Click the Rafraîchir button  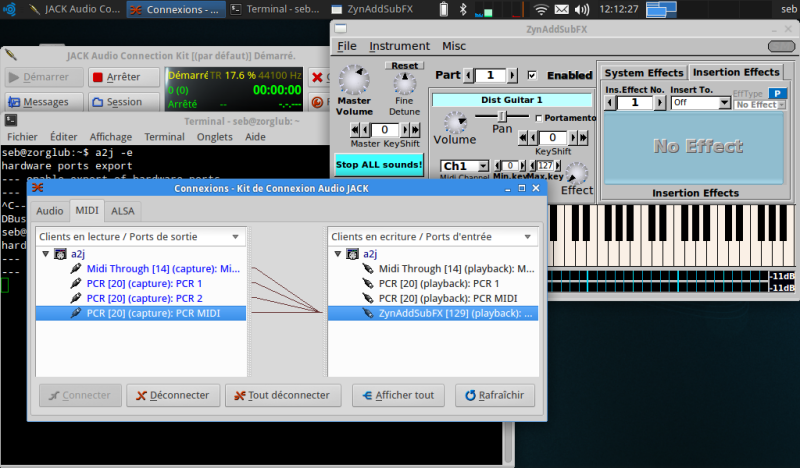click(494, 396)
